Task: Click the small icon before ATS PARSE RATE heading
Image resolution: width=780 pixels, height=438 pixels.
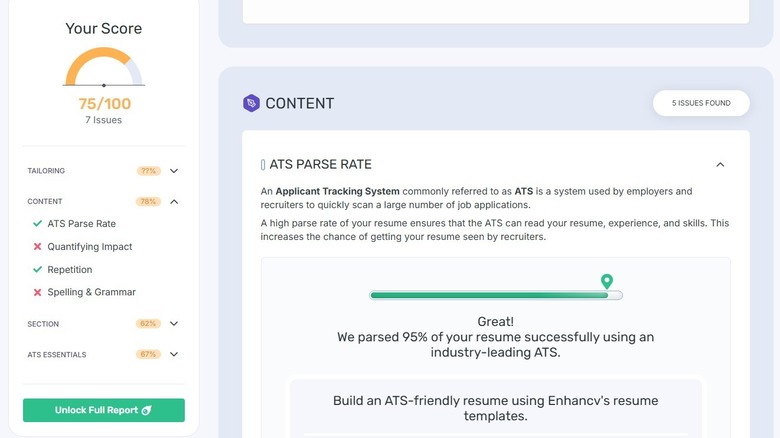Action: (x=263, y=165)
